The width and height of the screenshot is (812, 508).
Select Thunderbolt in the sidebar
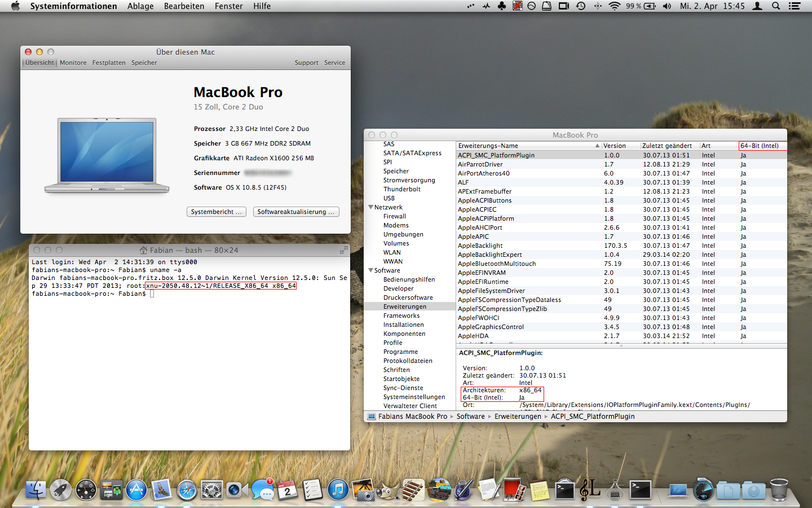[402, 189]
